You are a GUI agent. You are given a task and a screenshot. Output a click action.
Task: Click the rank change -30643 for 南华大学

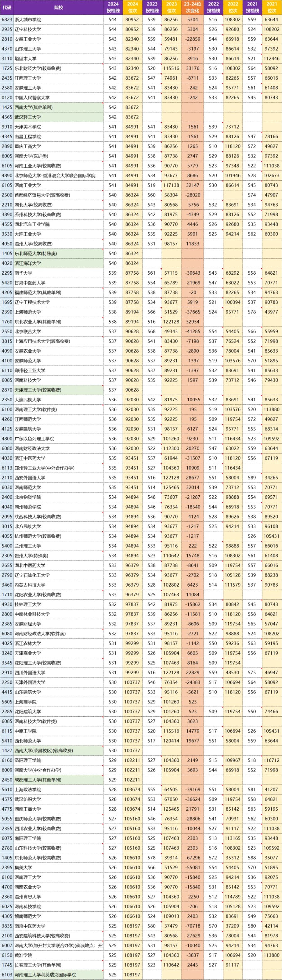click(193, 273)
